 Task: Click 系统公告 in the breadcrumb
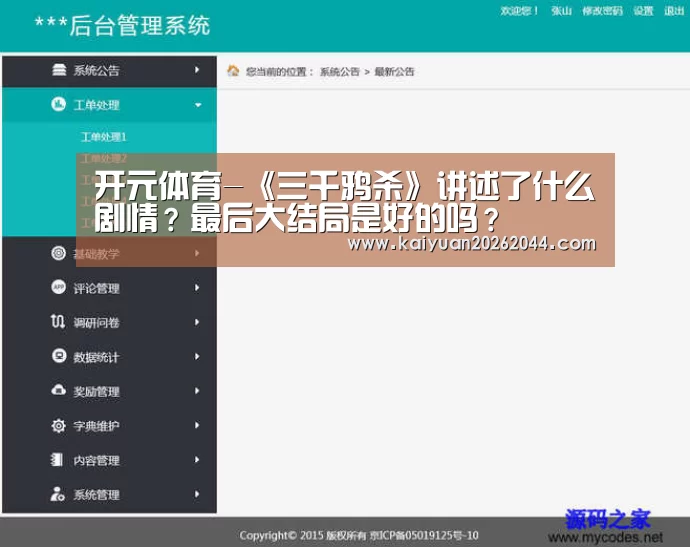339,71
